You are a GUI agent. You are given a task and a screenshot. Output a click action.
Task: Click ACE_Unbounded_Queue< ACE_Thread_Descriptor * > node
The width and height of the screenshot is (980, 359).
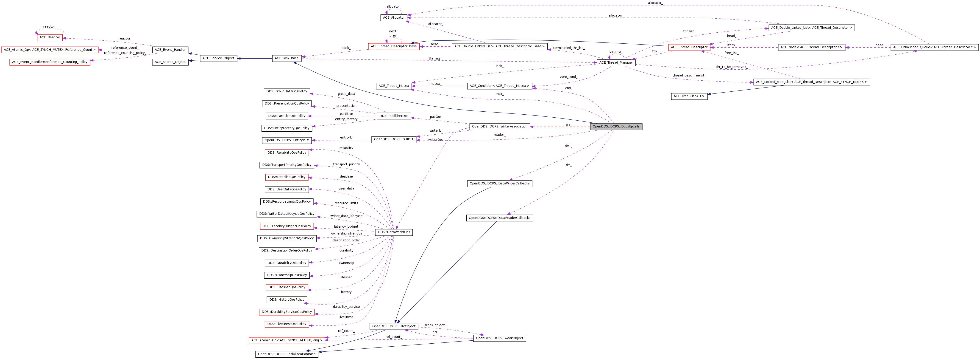934,47
